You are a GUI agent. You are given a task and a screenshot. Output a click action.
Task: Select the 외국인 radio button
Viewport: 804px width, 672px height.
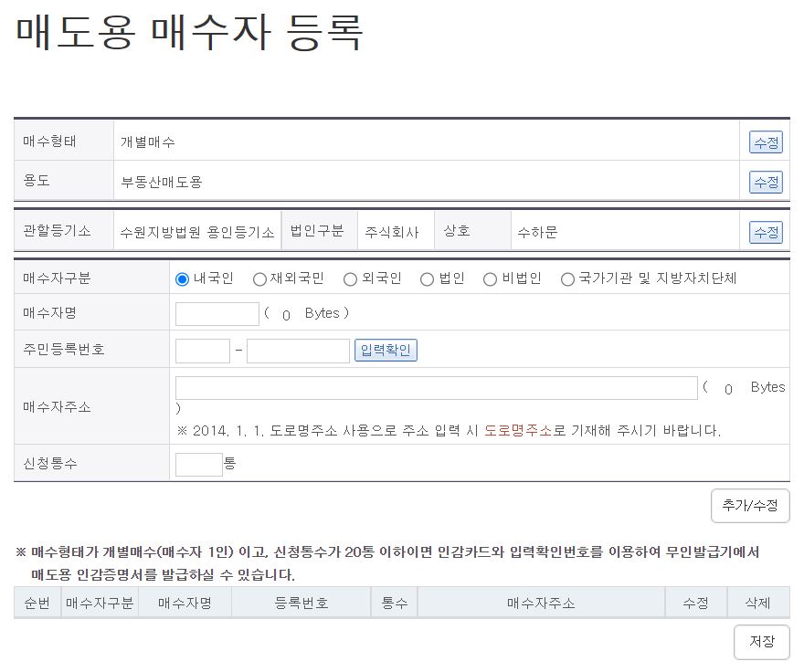point(350,278)
